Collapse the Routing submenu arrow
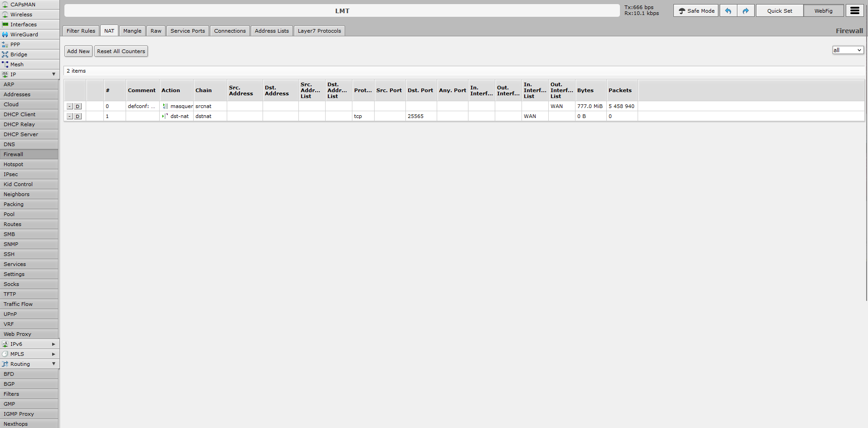 coord(54,364)
